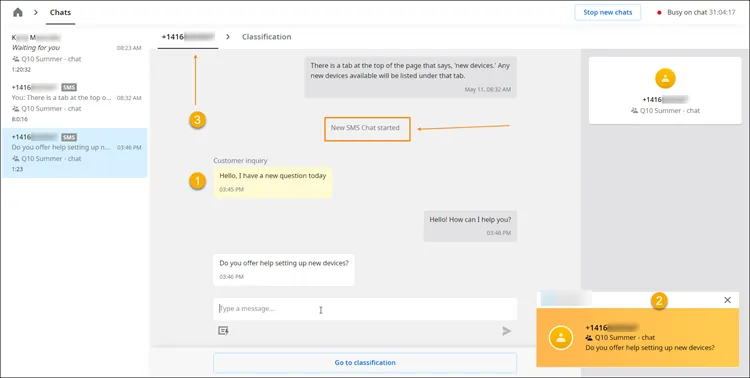This screenshot has width=750, height=378.
Task: Click the SMS badge on the 03:46 PM chat
Action: [69, 137]
